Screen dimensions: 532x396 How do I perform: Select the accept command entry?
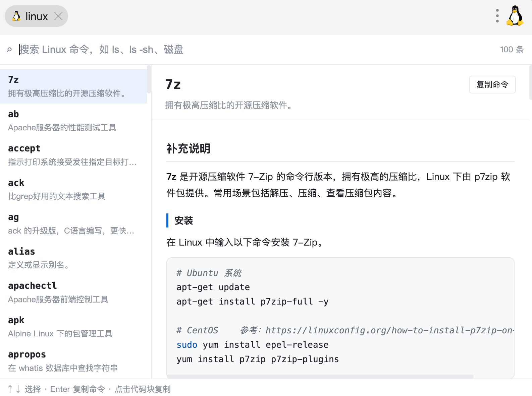tap(73, 155)
